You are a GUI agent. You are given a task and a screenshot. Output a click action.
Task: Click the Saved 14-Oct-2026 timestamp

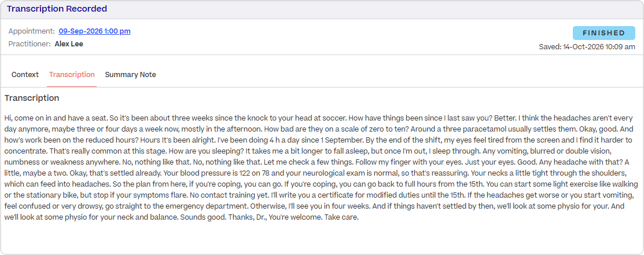click(x=587, y=47)
